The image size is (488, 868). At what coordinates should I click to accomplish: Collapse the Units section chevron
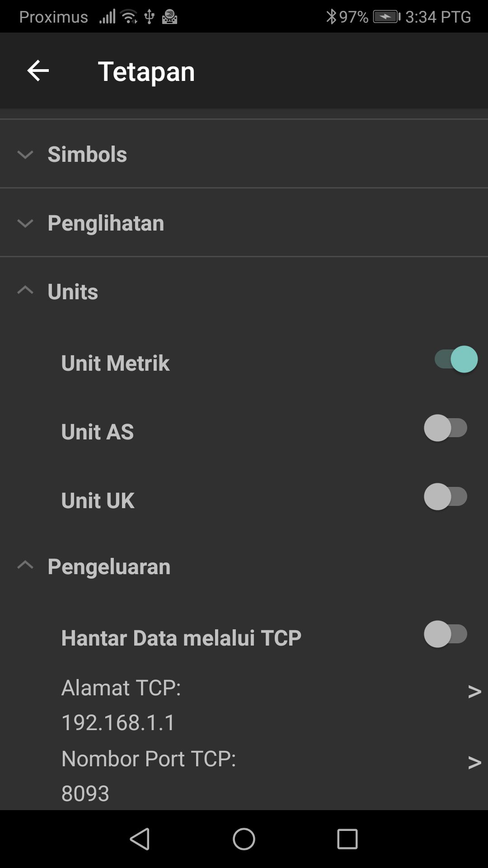click(25, 291)
